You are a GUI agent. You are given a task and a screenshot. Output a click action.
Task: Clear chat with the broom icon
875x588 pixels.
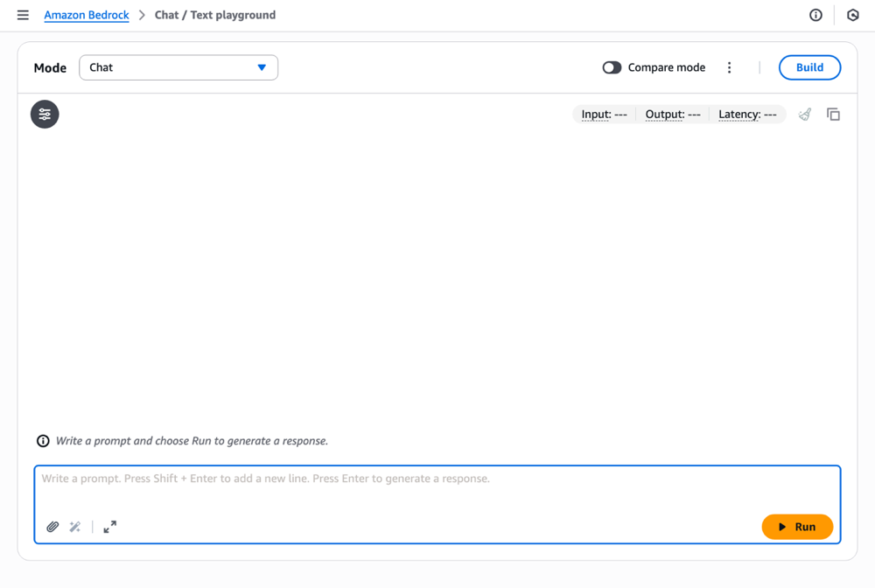(x=805, y=115)
